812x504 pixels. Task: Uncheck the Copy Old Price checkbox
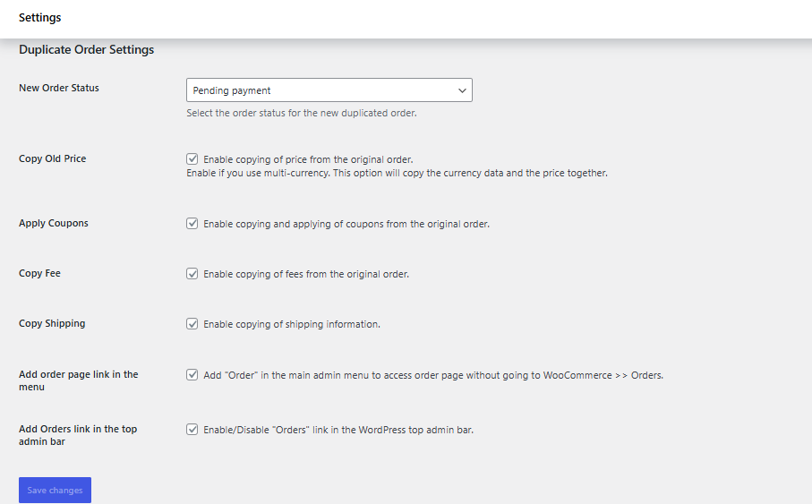pyautogui.click(x=192, y=158)
